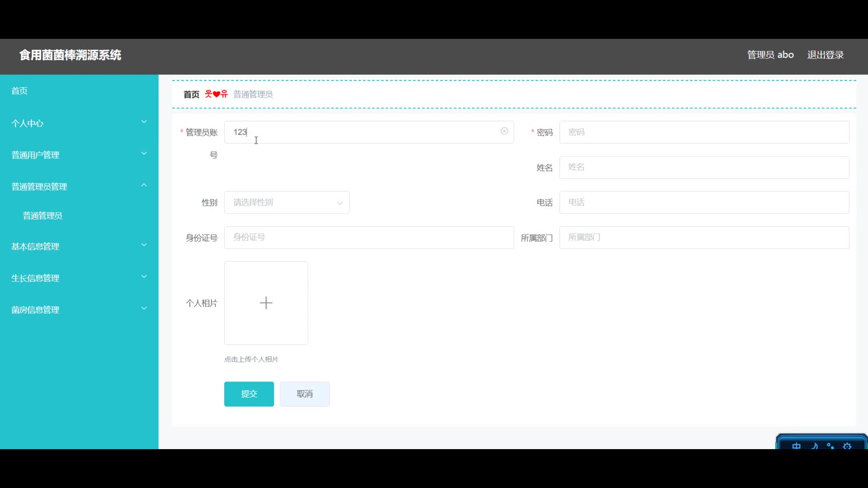Screen dimensions: 868x488
Task: Clear the 管理员账号 field with the x icon
Action: (x=504, y=131)
